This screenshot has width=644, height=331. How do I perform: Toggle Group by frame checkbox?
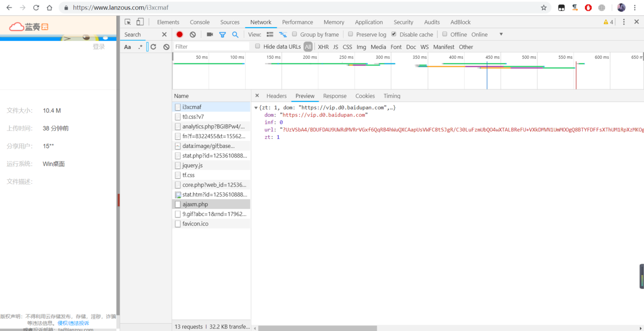click(x=294, y=34)
